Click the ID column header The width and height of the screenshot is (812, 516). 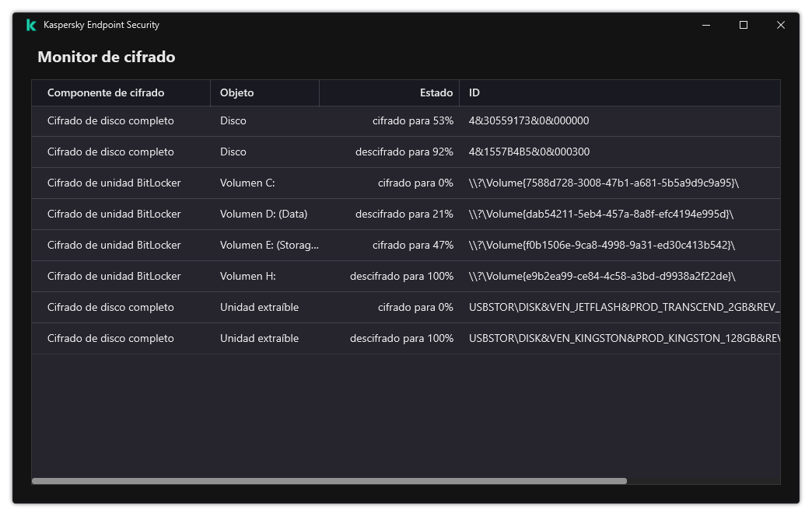coord(474,92)
